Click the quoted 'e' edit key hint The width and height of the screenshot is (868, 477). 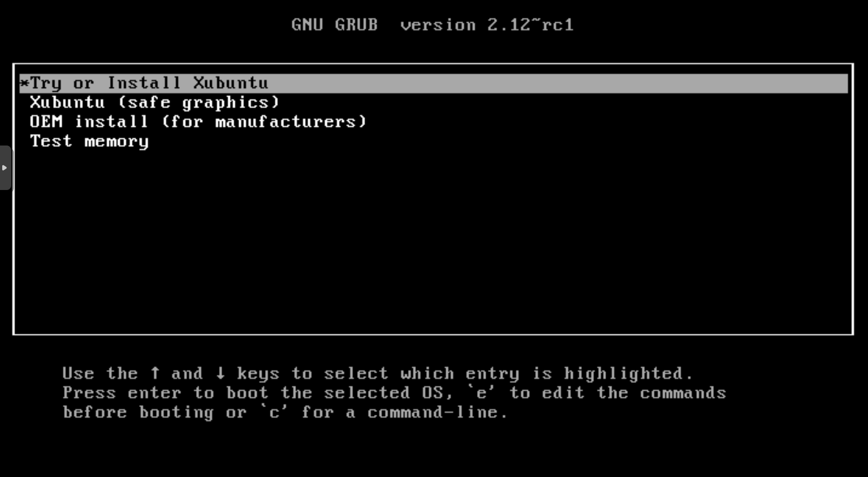click(x=481, y=392)
